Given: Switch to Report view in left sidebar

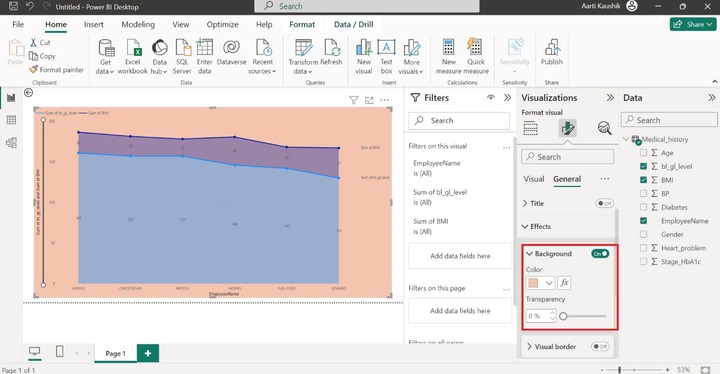Looking at the screenshot, I should tap(11, 97).
